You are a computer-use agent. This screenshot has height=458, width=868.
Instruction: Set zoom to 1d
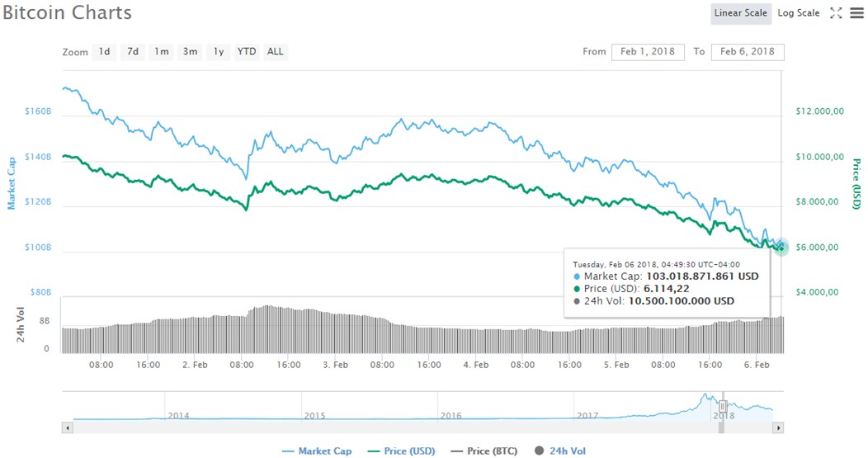coord(104,52)
